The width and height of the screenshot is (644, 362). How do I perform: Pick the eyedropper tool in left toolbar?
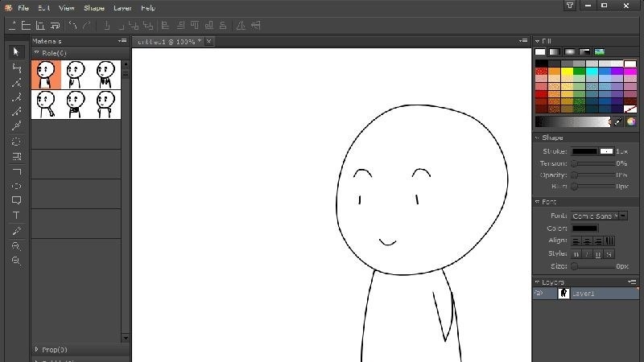pos(16,231)
